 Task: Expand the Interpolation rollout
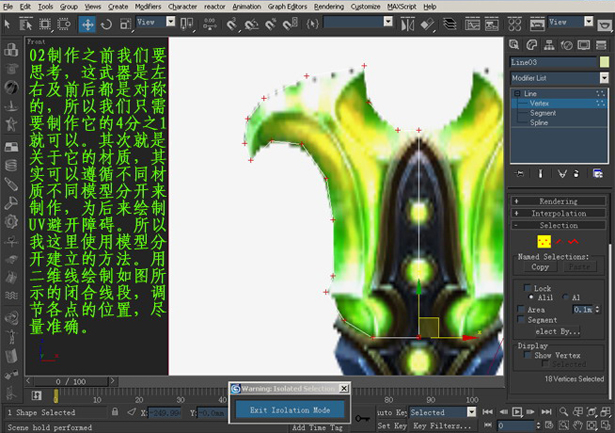(558, 213)
